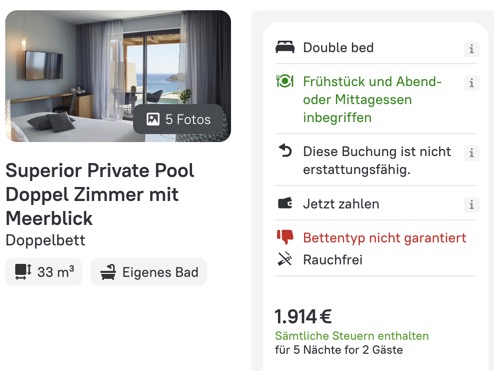Viewport: 494px width, 371px height.
Task: Click the wallet payment icon
Action: tap(285, 203)
